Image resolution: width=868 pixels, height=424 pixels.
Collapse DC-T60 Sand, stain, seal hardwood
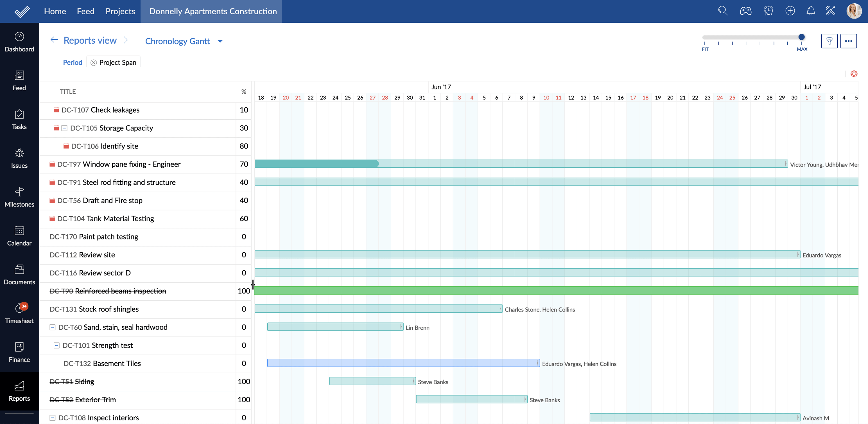[53, 327]
